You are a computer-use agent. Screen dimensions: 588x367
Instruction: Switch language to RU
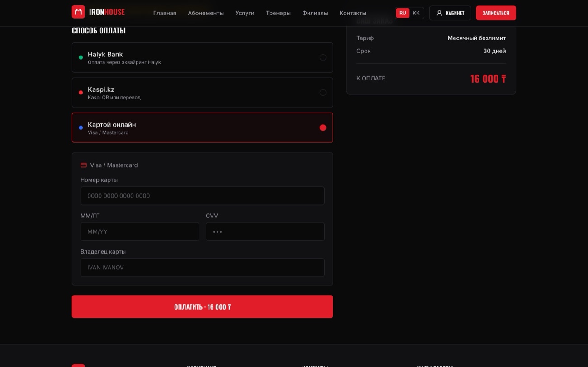[x=403, y=13]
